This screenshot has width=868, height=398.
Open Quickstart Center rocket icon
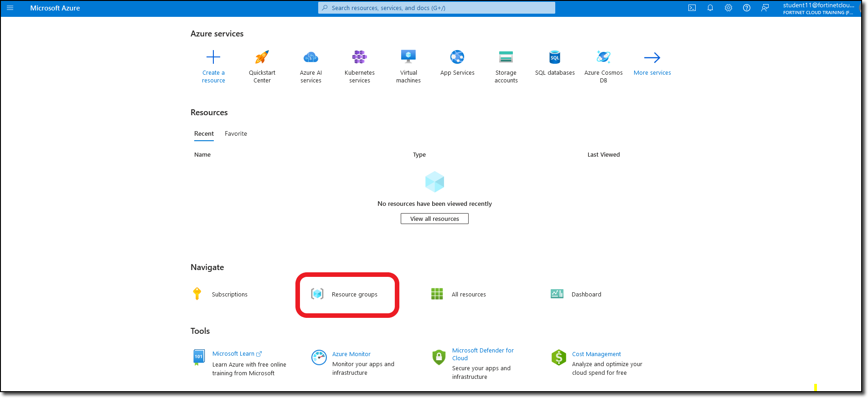(262, 57)
